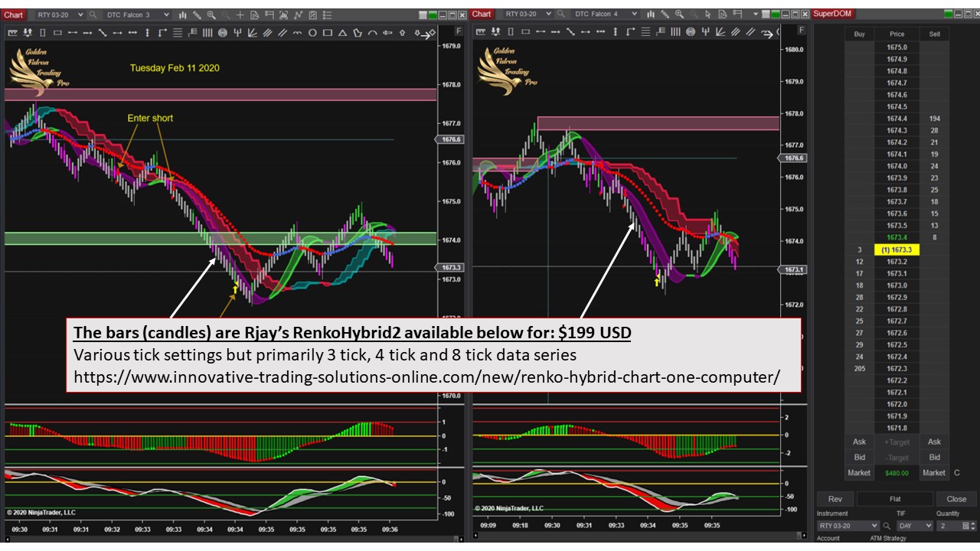Click the Flat position display in SuperDOM
Image resolution: width=980 pixels, height=551 pixels.
point(896,499)
